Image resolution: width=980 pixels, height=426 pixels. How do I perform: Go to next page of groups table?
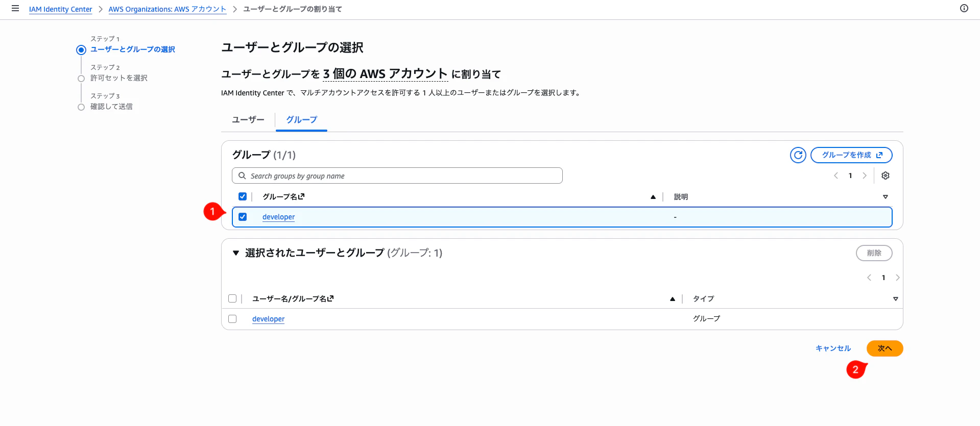coord(865,176)
